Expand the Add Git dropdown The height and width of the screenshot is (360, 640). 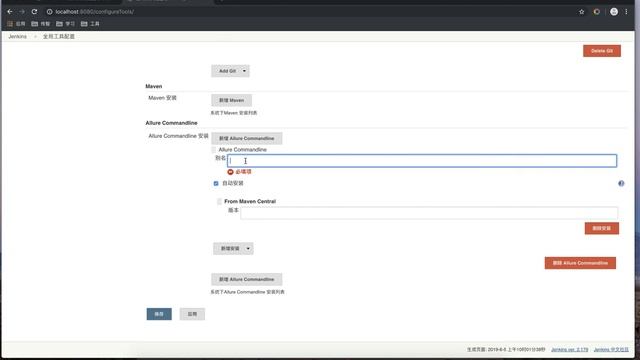click(244, 71)
